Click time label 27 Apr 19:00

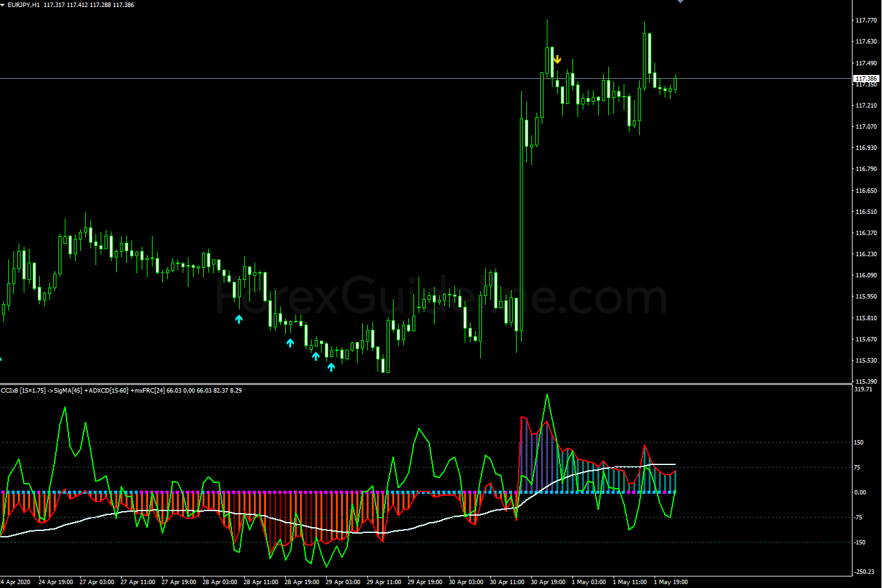(x=179, y=582)
